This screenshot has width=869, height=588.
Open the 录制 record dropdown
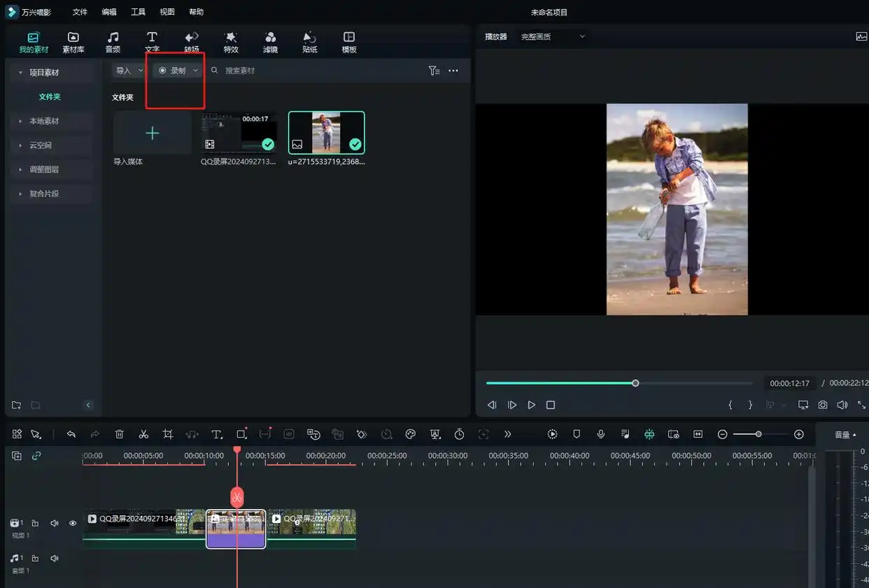[x=178, y=71]
